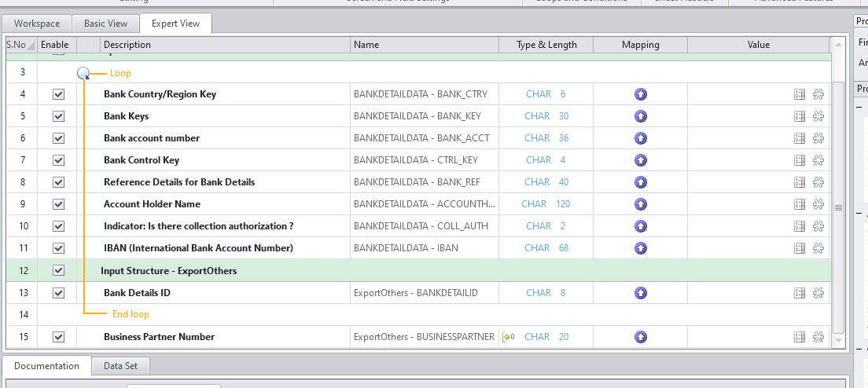Click the CHAR 68 type cell
The height and width of the screenshot is (388, 868).
(x=546, y=248)
